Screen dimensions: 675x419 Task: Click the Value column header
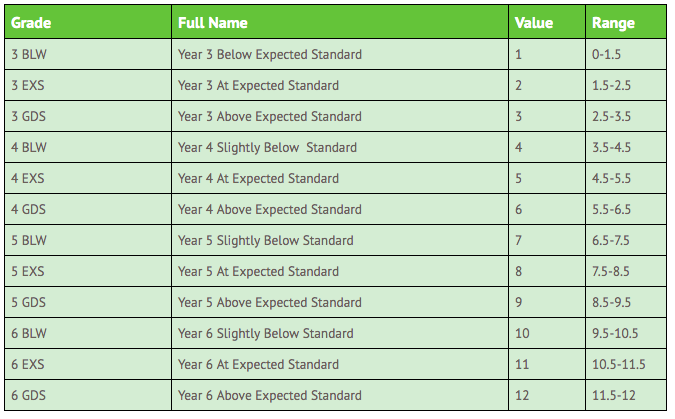point(534,23)
